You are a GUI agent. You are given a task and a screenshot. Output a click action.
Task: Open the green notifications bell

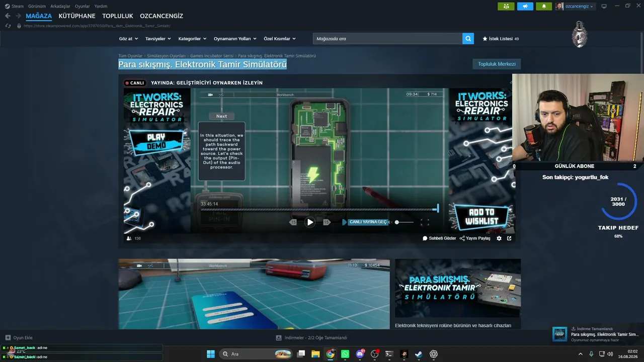[543, 7]
